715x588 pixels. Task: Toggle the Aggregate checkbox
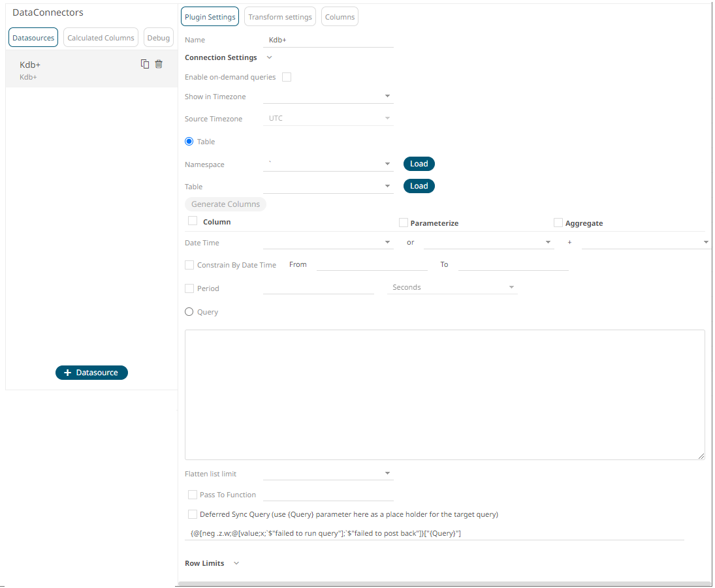tap(558, 223)
